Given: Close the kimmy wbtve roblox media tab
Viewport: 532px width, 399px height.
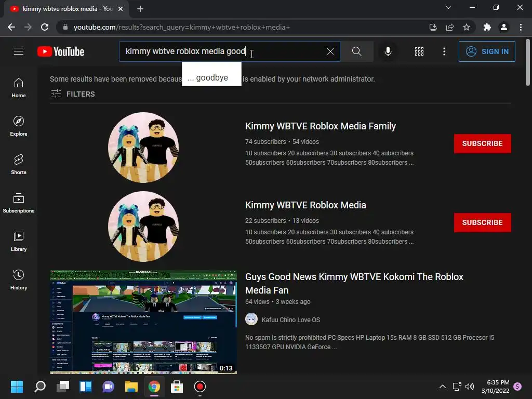Looking at the screenshot, I should point(121,9).
